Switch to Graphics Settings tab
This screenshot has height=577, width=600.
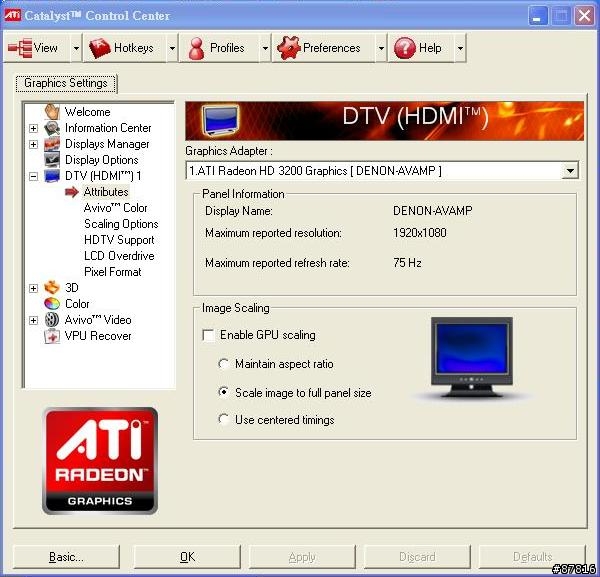tap(66, 83)
